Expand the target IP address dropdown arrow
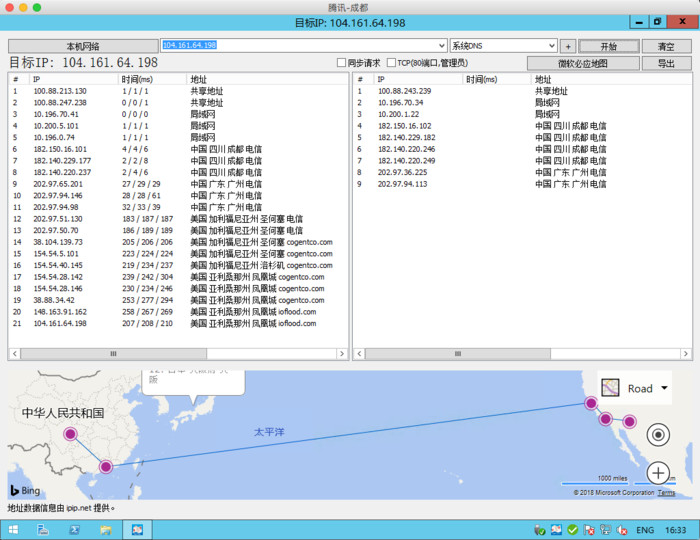The image size is (700, 540). tap(442, 46)
